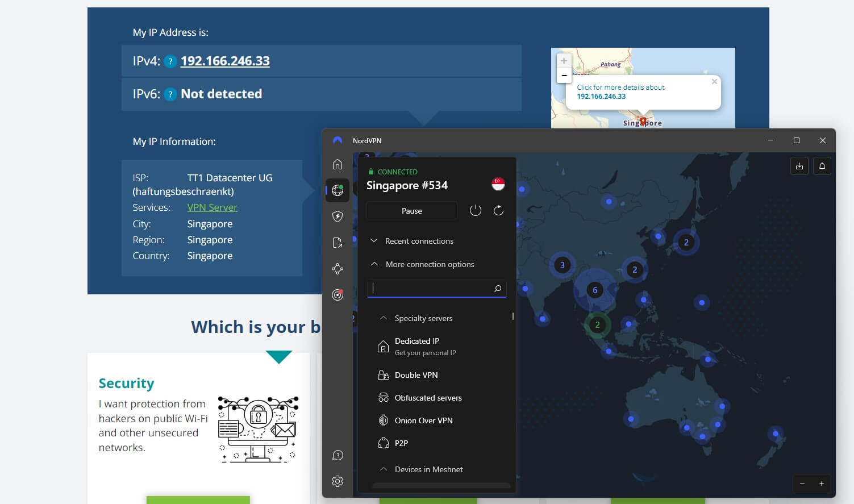Click the red Singapore map pin
The width and height of the screenshot is (854, 504).
pos(643,121)
